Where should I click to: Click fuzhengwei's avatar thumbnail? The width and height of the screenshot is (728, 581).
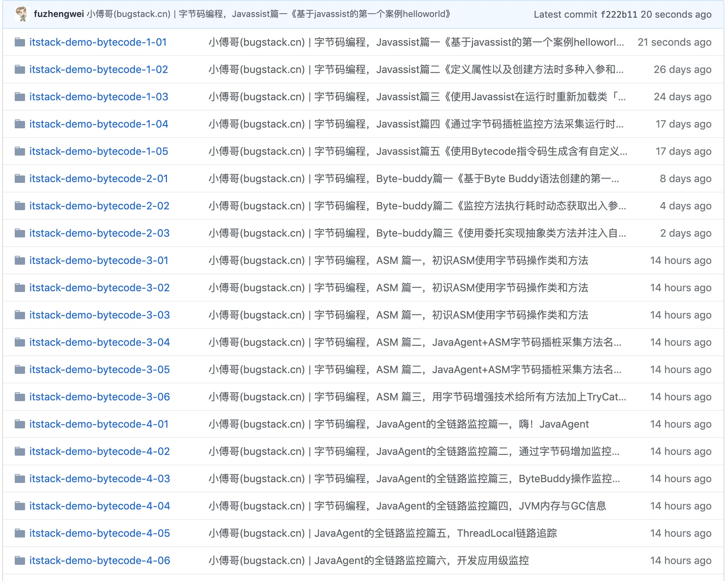click(x=22, y=14)
